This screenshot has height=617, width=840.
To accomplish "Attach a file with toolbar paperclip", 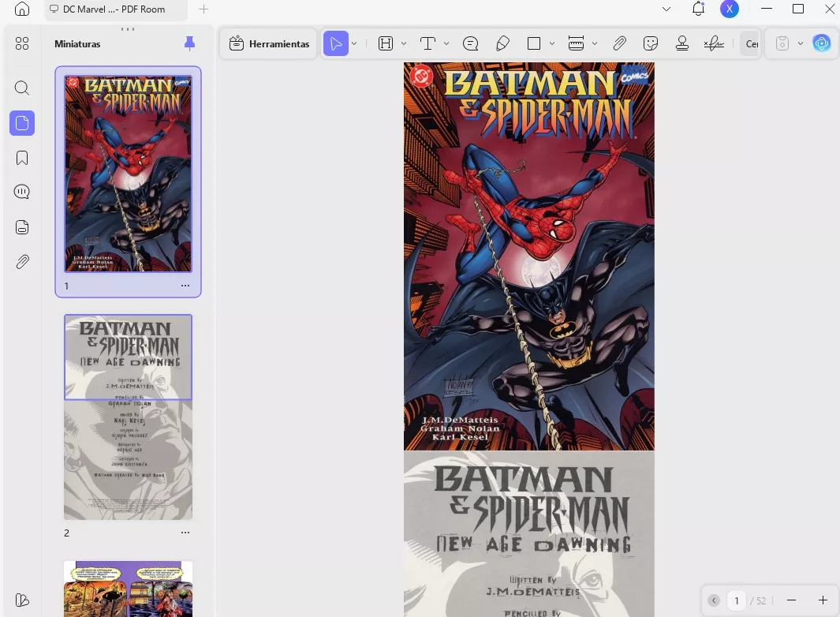I will [619, 43].
